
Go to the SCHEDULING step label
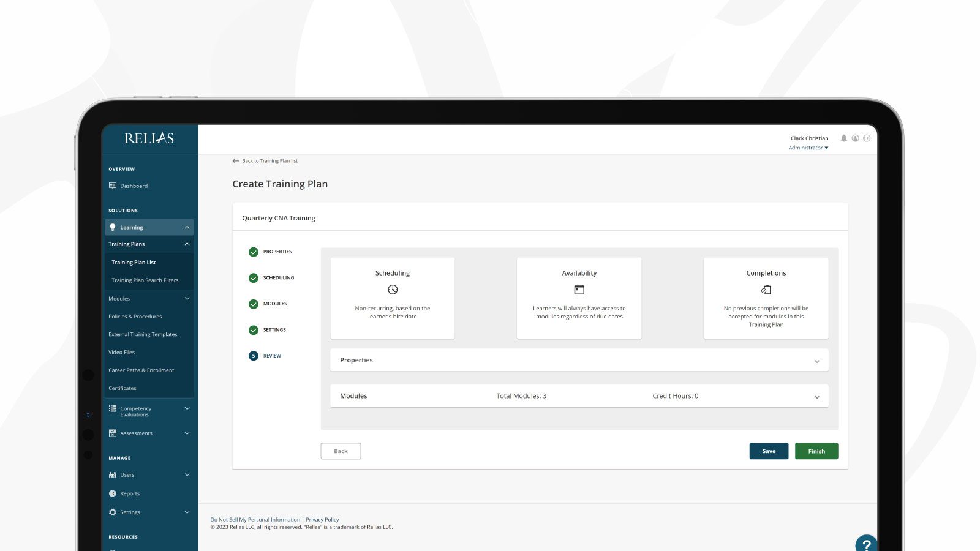(x=279, y=278)
